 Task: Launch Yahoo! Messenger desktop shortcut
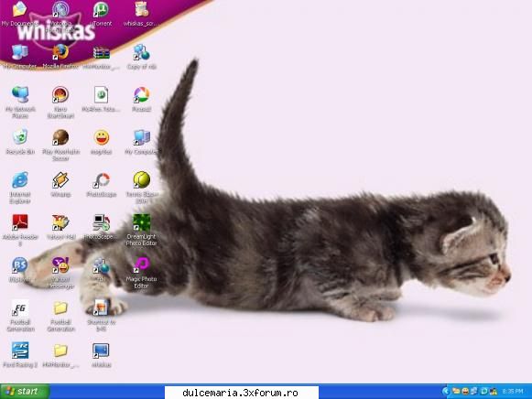point(60,265)
